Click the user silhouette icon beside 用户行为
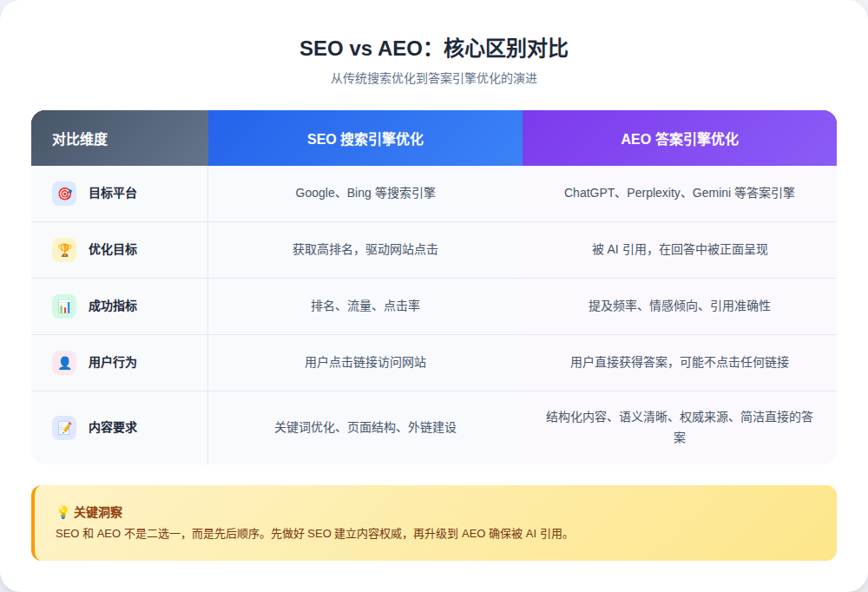This screenshot has width=868, height=592. tap(64, 363)
